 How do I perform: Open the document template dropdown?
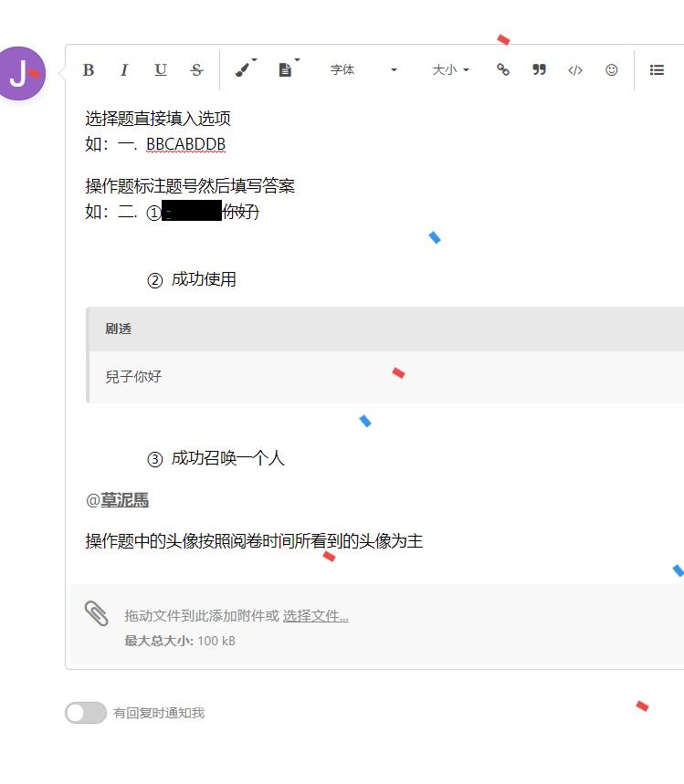(288, 69)
